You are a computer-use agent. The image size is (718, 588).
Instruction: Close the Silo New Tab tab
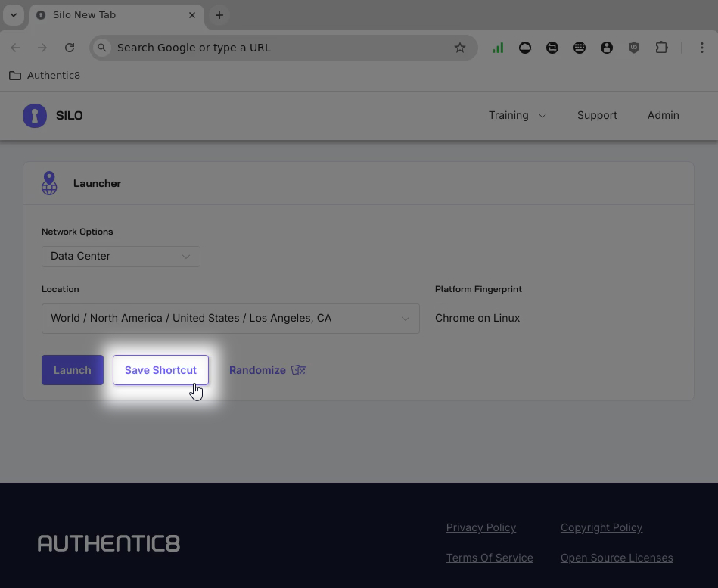pyautogui.click(x=192, y=15)
